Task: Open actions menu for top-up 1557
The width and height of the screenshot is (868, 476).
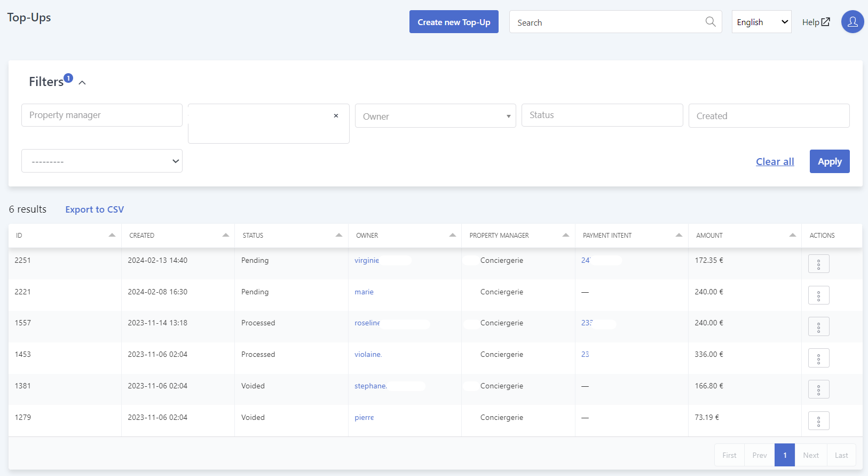Action: 818,326
